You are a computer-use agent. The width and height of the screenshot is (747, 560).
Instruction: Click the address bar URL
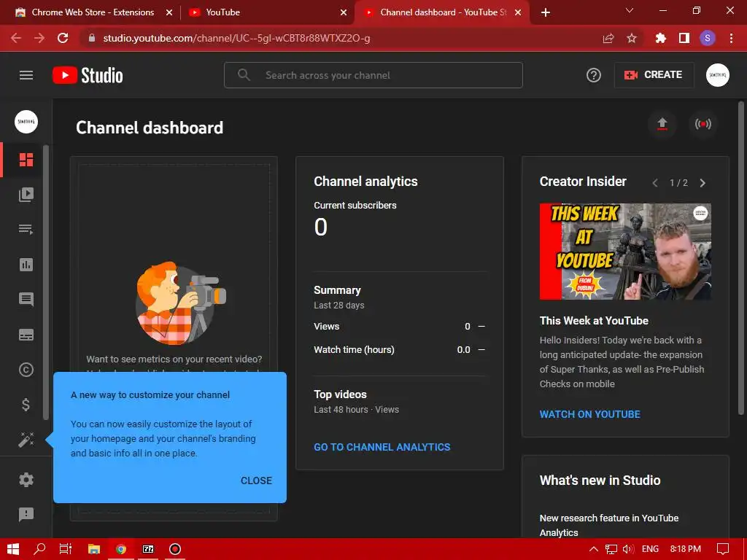(237, 38)
